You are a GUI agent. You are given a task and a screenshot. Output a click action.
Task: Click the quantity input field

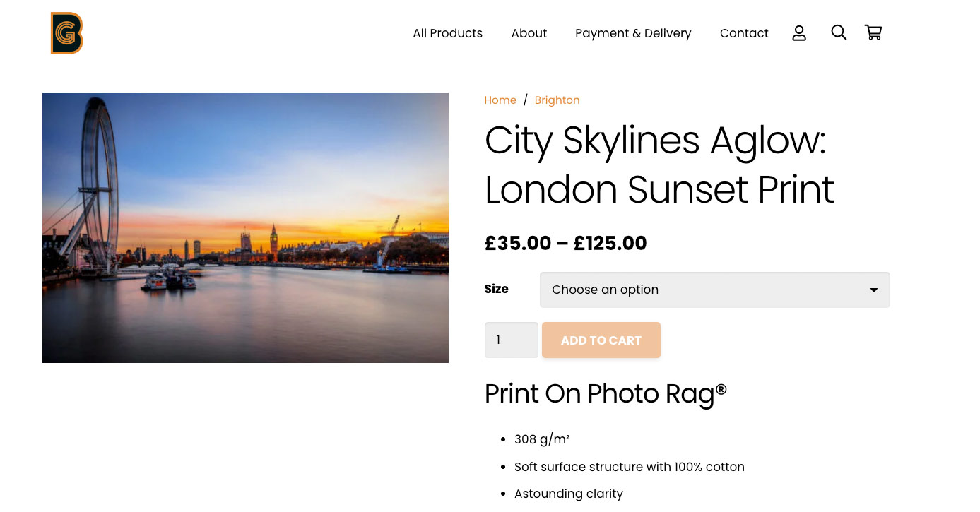tap(511, 340)
